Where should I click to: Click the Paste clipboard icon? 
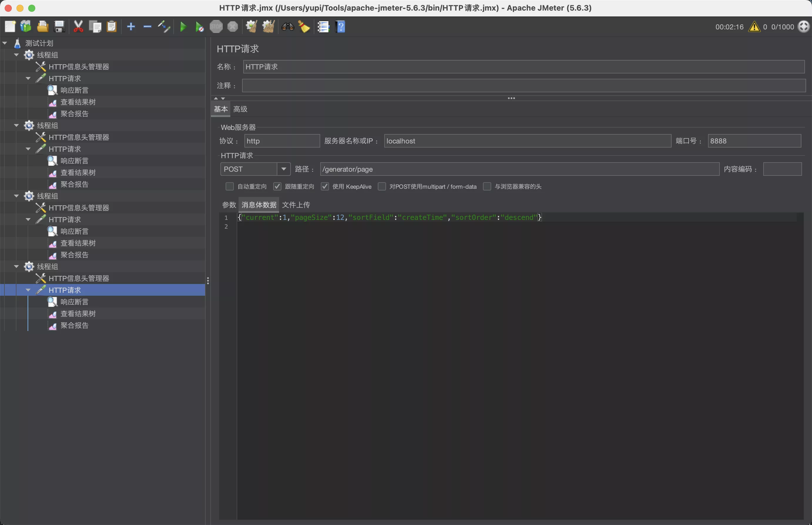click(x=112, y=26)
